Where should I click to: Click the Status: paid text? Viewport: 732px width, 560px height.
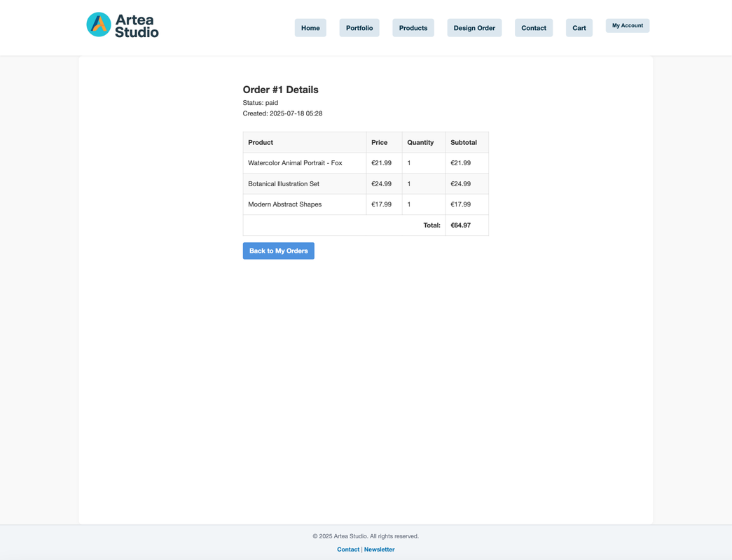click(x=261, y=103)
